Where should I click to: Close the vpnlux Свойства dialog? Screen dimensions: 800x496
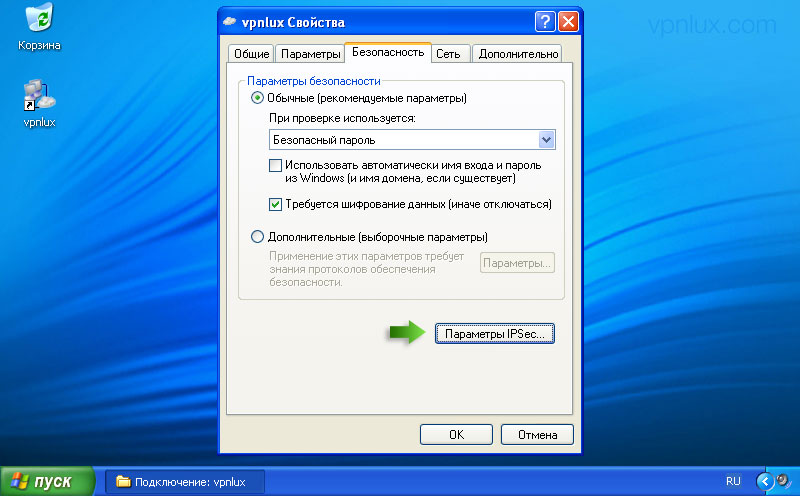(568, 22)
